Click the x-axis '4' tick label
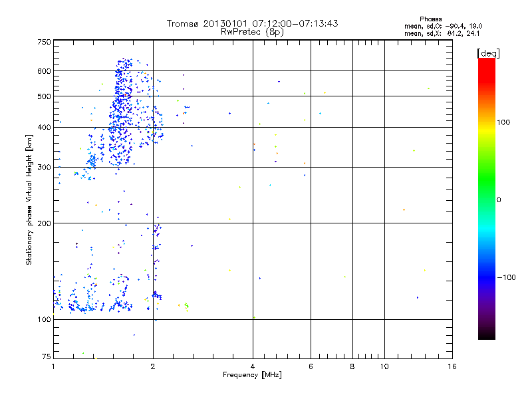The image size is (532, 399). click(x=253, y=366)
